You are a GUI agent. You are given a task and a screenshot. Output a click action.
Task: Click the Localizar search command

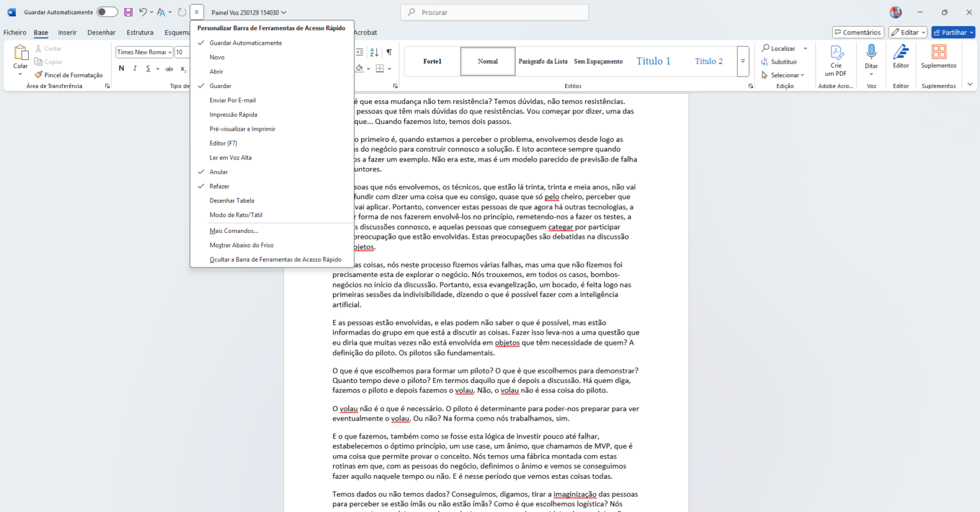(x=778, y=49)
